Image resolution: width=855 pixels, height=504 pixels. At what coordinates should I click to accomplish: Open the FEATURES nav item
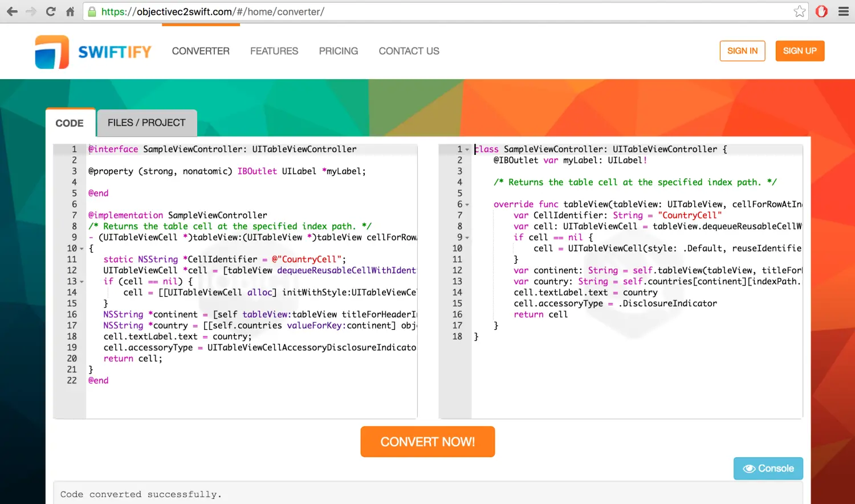coord(274,51)
